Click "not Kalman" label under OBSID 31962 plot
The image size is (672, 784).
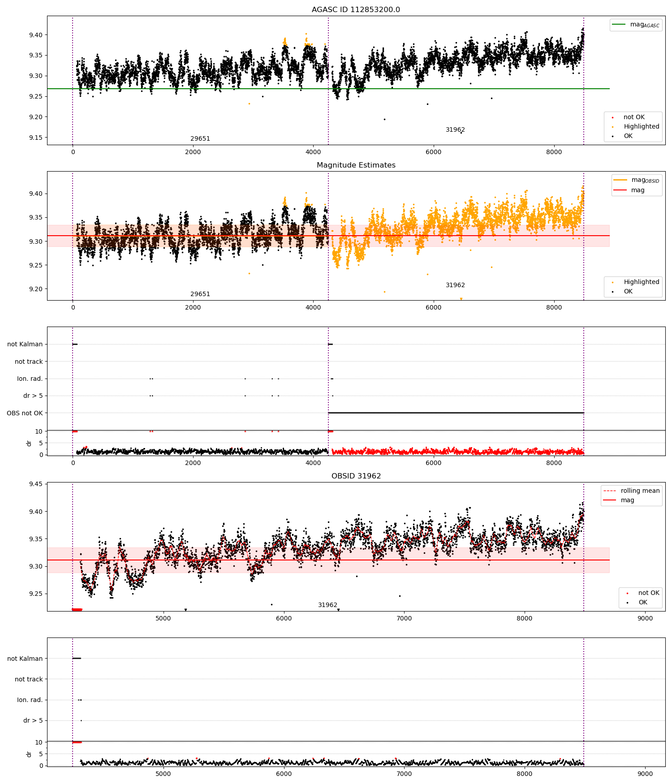click(x=25, y=659)
